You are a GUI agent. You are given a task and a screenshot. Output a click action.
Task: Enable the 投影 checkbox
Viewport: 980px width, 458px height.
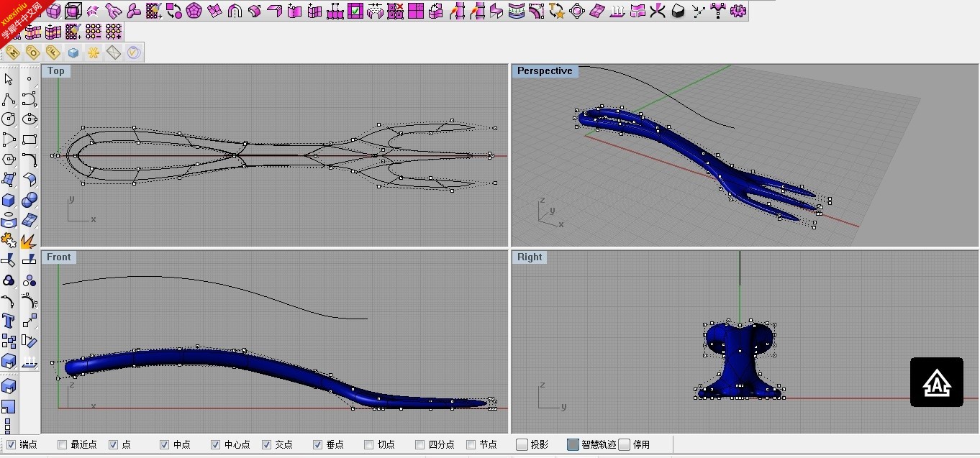tap(522, 444)
